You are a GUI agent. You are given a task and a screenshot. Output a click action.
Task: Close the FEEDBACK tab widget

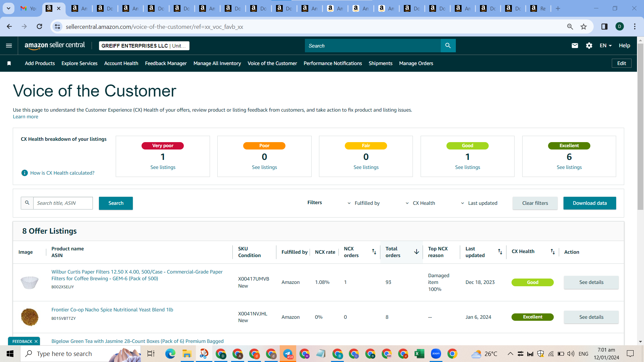point(36,342)
